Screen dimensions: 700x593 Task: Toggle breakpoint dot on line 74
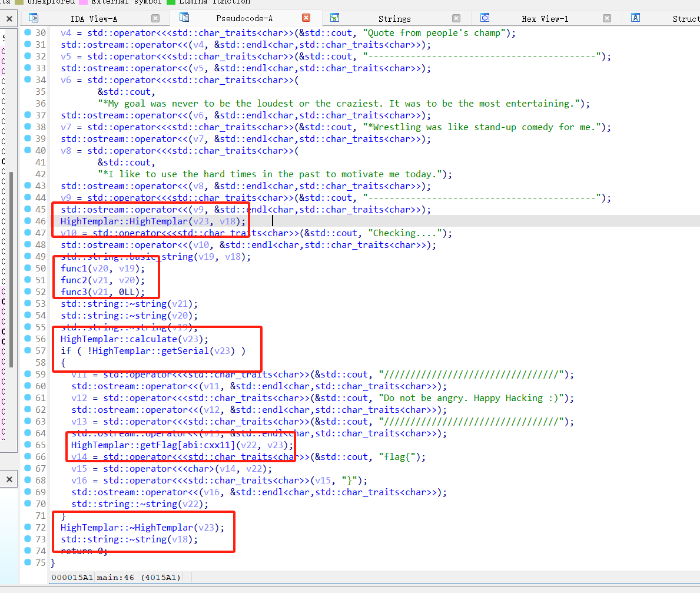click(x=28, y=550)
